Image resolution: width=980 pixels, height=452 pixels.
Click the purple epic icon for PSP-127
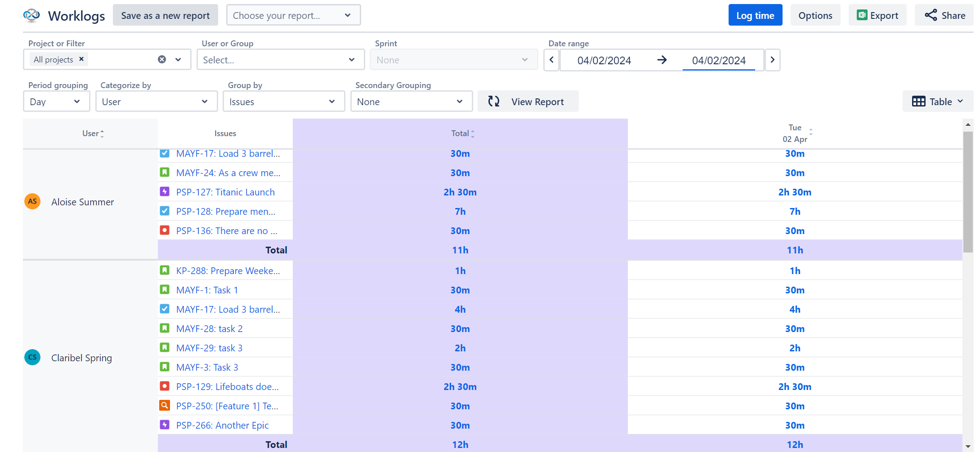(165, 192)
